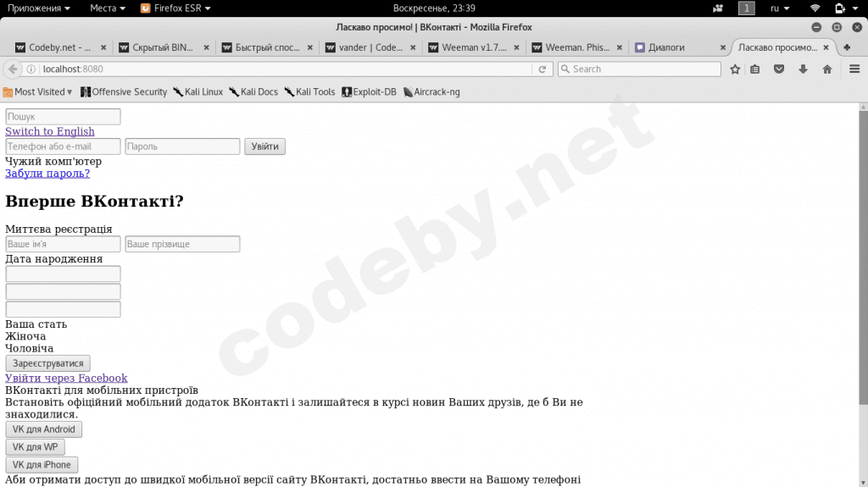This screenshot has width=868, height=487.
Task: Open the Exploit-DB bookmark
Action: [369, 91]
